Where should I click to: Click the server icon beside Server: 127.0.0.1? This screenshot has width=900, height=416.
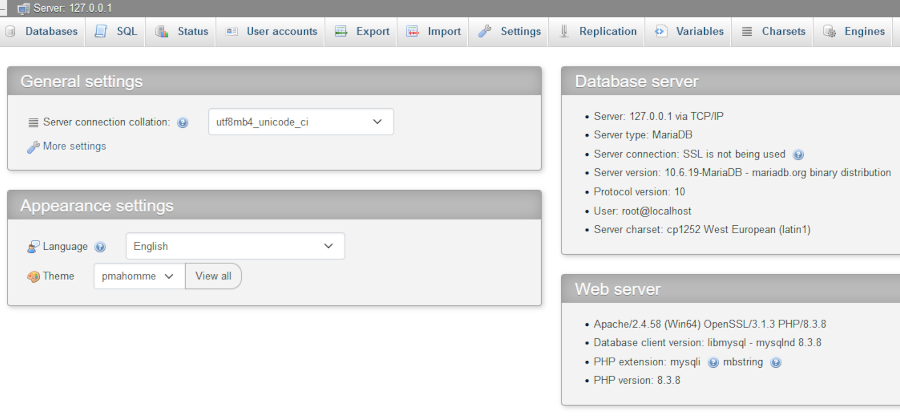(24, 9)
